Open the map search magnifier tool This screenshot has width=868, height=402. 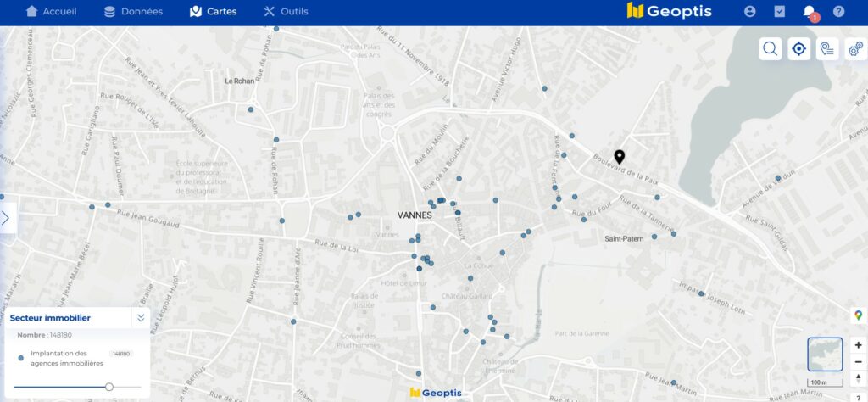click(x=770, y=48)
